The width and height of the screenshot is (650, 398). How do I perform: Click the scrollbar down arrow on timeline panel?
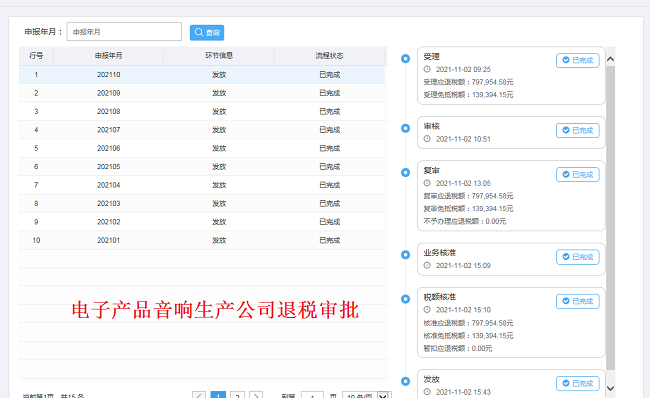[610, 388]
